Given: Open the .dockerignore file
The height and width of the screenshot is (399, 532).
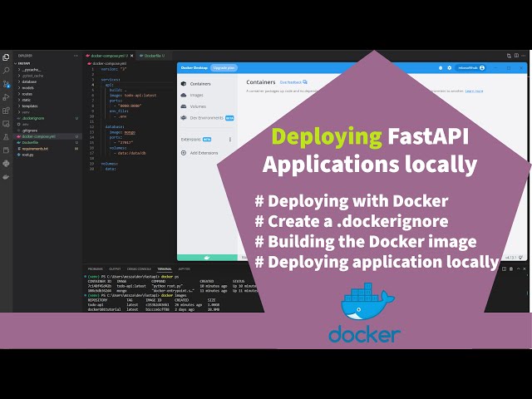Looking at the screenshot, I should click(x=33, y=118).
